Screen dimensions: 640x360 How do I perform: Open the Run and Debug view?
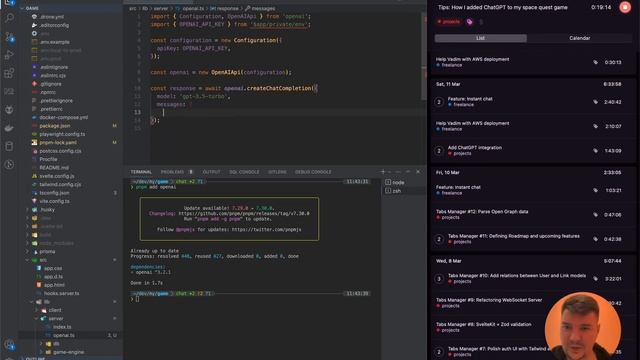click(9, 55)
